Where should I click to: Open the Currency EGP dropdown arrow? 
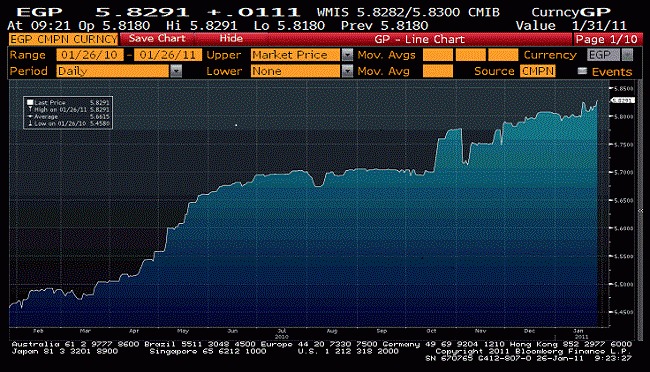click(x=628, y=55)
